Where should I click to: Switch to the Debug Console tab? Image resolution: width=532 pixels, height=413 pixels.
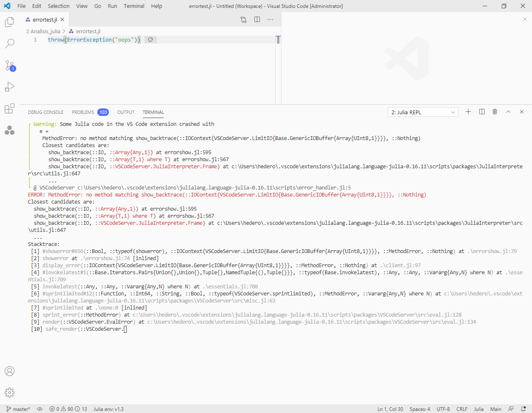[x=46, y=112]
